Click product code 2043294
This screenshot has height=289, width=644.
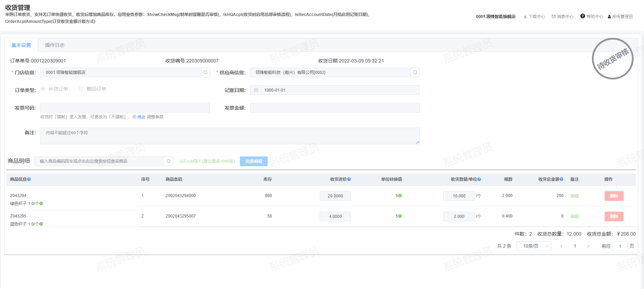[18, 196]
